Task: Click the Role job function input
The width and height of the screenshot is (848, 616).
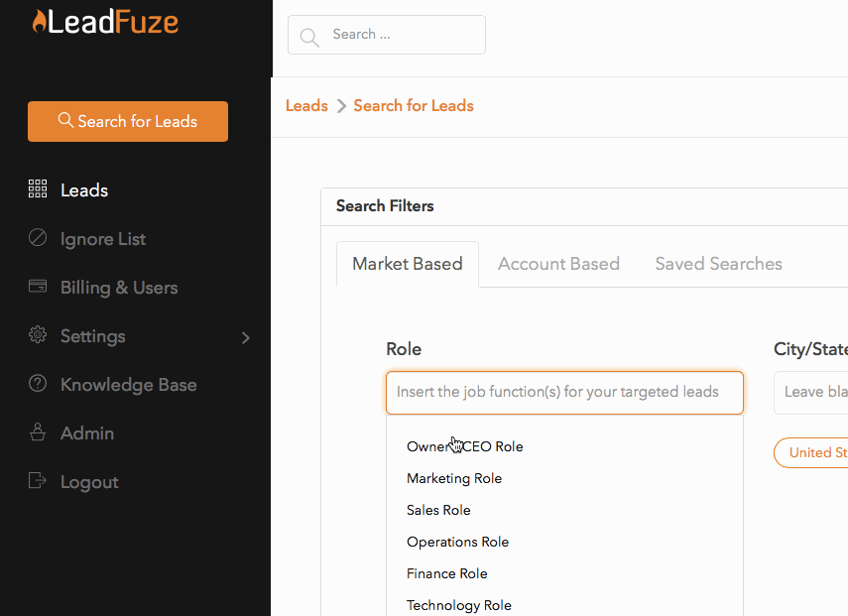Action: coord(564,393)
